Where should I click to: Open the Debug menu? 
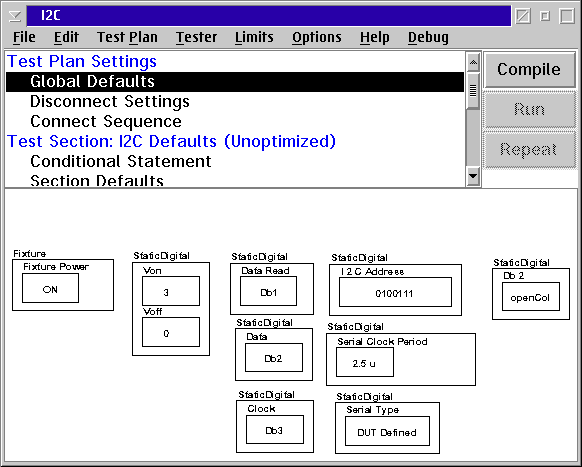tap(428, 37)
